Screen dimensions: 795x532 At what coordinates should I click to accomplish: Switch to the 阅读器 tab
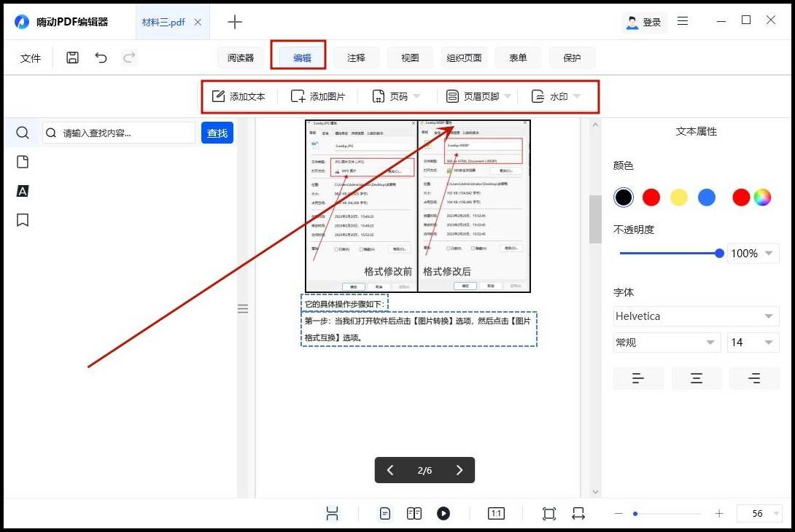coord(241,58)
